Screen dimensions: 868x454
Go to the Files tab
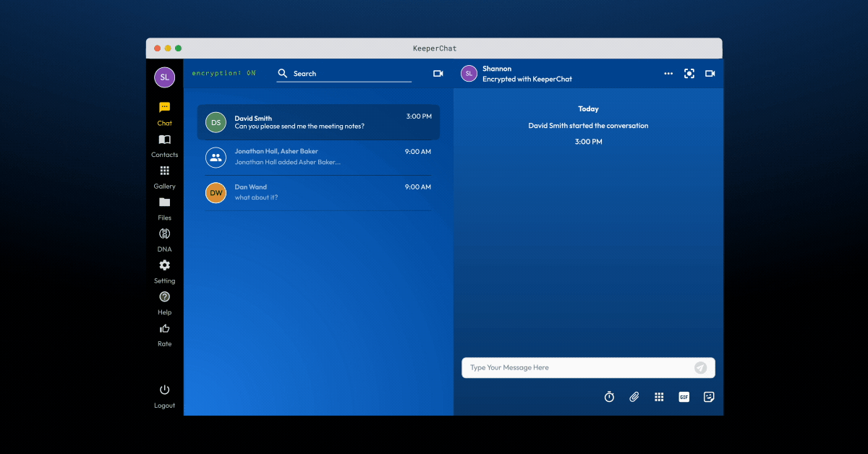pos(164,207)
